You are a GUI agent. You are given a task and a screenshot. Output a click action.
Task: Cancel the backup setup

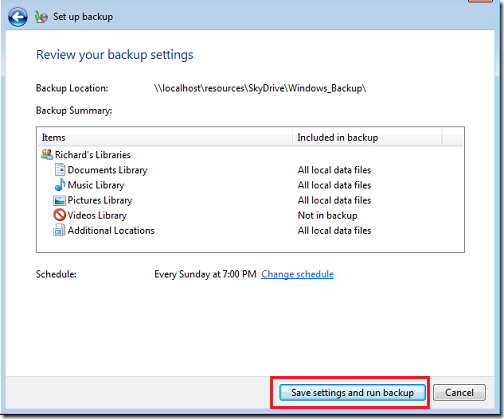click(x=459, y=392)
